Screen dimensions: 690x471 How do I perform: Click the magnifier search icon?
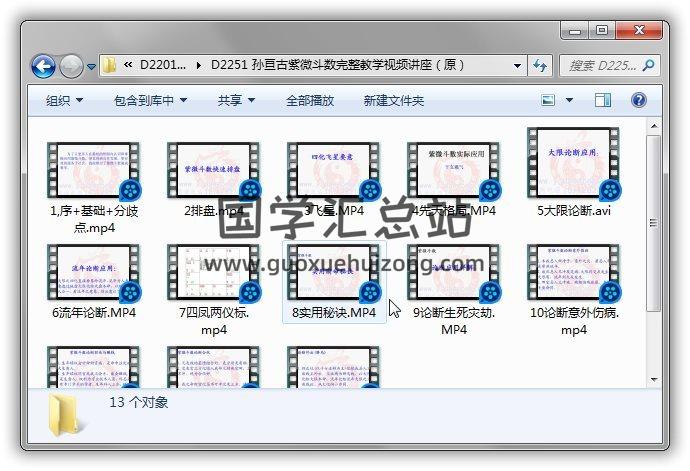click(648, 66)
